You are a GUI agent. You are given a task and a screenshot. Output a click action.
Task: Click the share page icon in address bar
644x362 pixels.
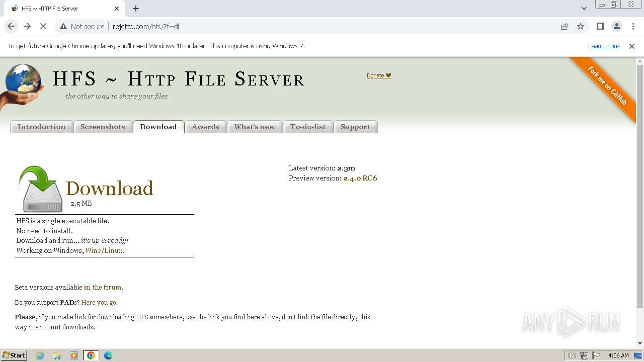[x=565, y=27]
